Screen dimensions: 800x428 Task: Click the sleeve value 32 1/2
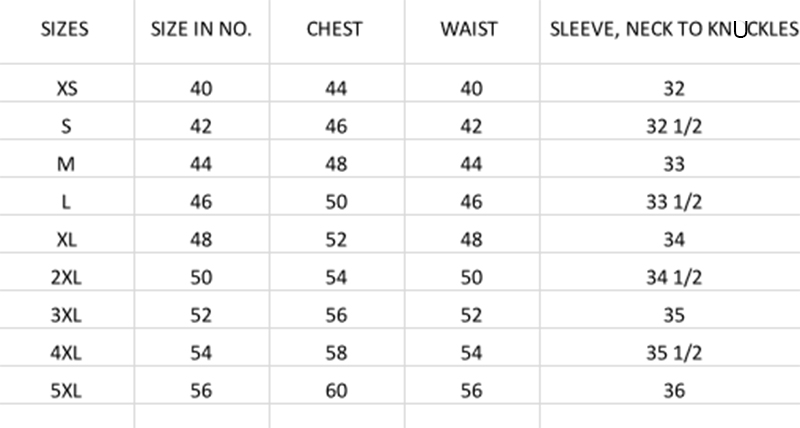click(x=673, y=127)
